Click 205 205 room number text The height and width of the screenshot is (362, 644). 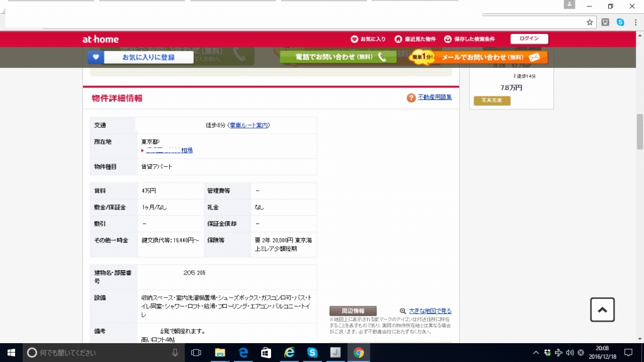click(x=194, y=273)
